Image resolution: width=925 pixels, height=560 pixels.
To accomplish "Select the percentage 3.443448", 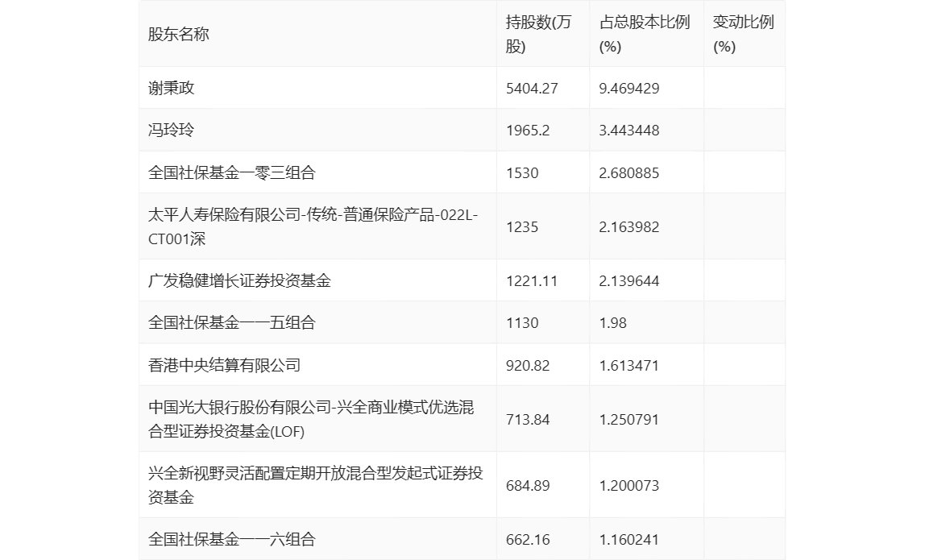I will (628, 131).
